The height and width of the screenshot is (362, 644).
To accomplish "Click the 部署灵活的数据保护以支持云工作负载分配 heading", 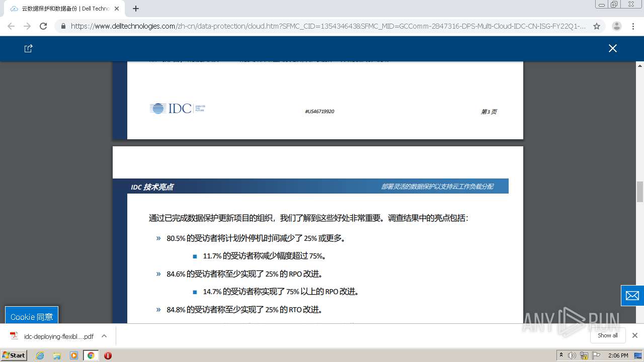I will pyautogui.click(x=437, y=187).
